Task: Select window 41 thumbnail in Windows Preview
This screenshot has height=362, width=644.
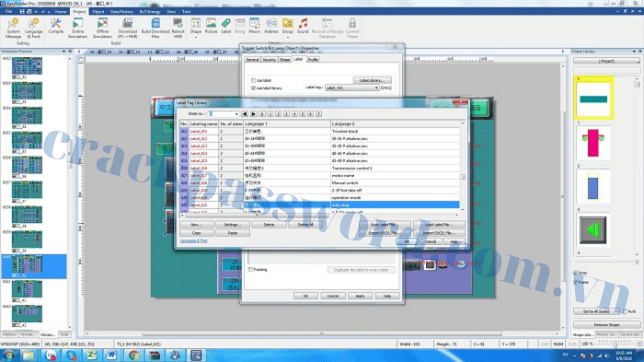Action: pos(27,289)
